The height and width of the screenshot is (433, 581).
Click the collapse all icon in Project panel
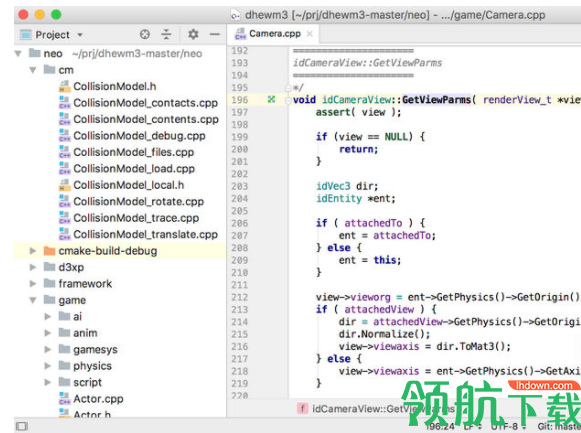coord(166,34)
